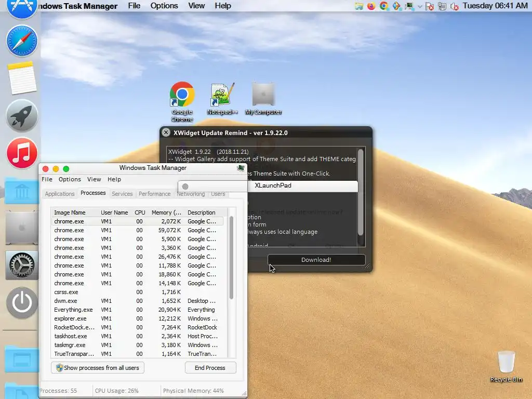Select the taskhost.exe process row
Screen dimensions: 532x399
tap(137, 336)
